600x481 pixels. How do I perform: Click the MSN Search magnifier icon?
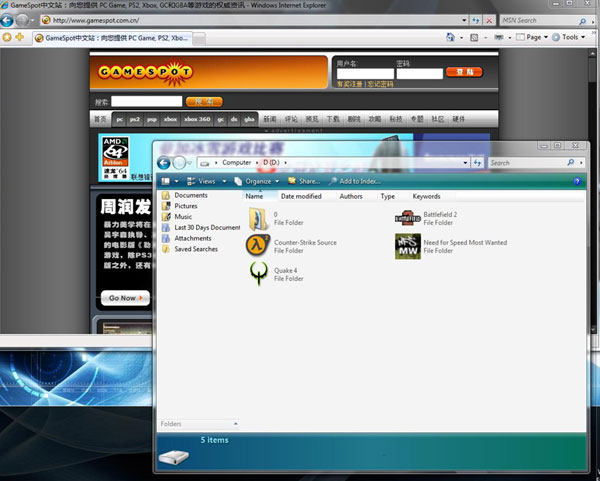pos(582,21)
